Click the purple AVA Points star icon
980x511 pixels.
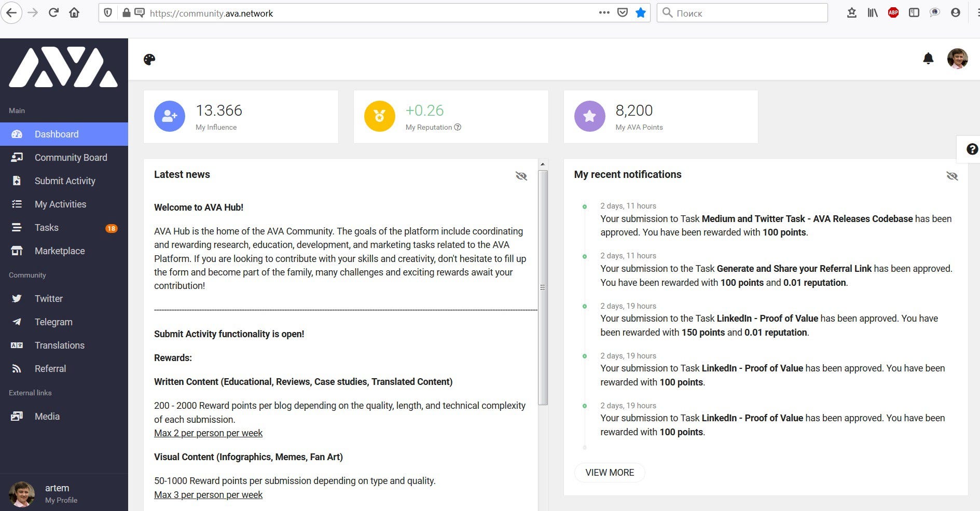tap(590, 116)
